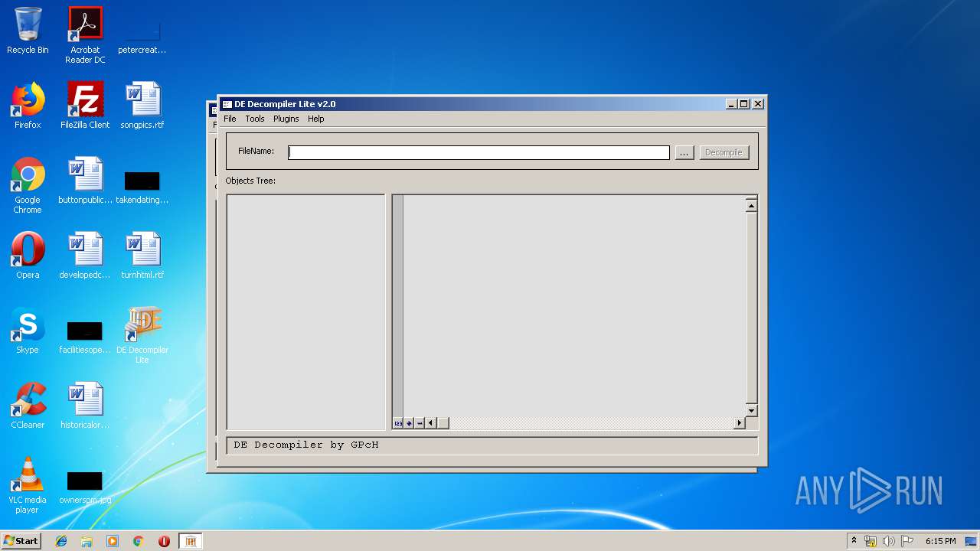Open the Plugins menu

pyautogui.click(x=286, y=119)
